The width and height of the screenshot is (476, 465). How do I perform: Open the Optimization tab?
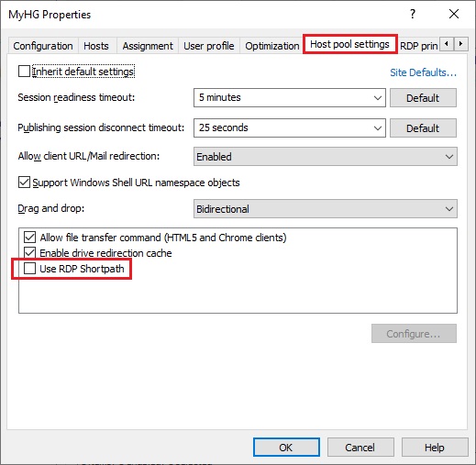pos(272,46)
